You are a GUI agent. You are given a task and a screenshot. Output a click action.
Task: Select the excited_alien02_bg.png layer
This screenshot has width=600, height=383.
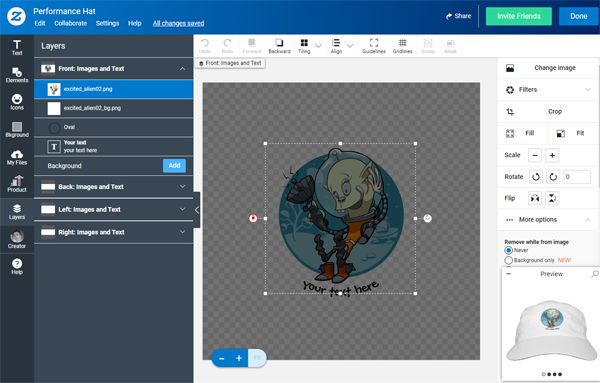coord(113,108)
